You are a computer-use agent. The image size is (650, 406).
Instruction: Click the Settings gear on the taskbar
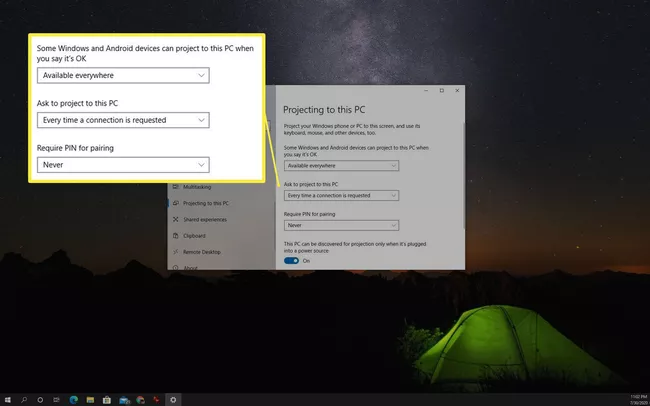coord(173,400)
